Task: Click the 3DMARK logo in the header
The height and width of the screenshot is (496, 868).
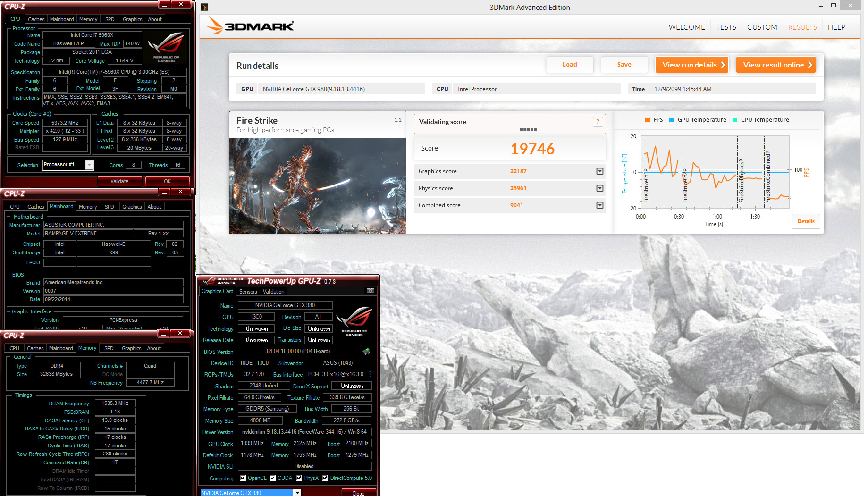Action: [250, 25]
